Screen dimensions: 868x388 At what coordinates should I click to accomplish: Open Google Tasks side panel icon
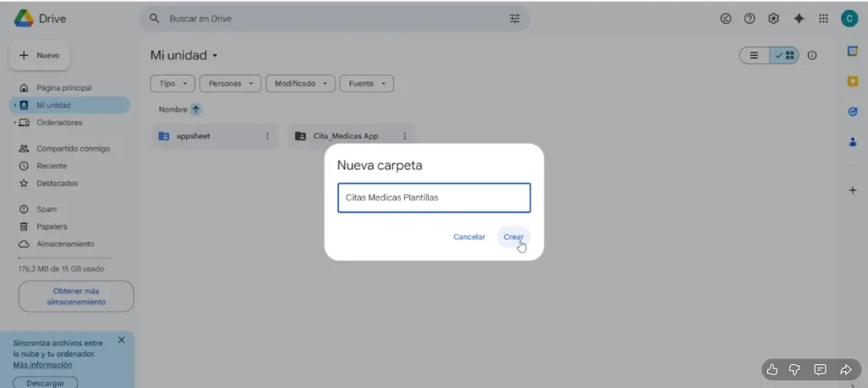[x=853, y=112]
